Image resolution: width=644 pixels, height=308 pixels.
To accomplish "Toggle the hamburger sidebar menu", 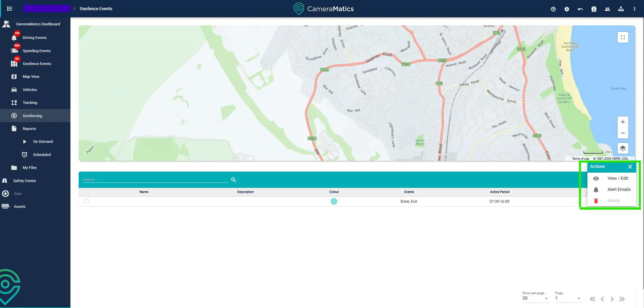I will tap(9, 9).
